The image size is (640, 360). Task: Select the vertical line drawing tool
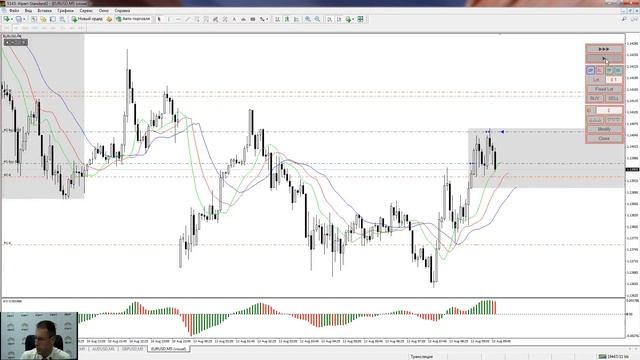pos(169,19)
